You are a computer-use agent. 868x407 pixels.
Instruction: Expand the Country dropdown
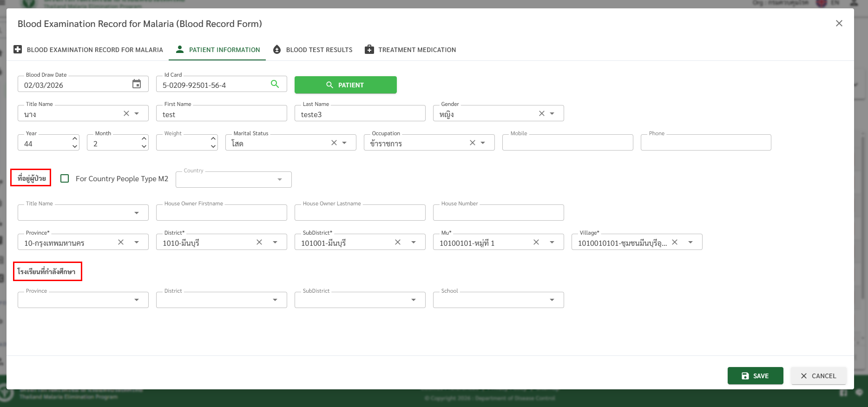click(x=280, y=180)
